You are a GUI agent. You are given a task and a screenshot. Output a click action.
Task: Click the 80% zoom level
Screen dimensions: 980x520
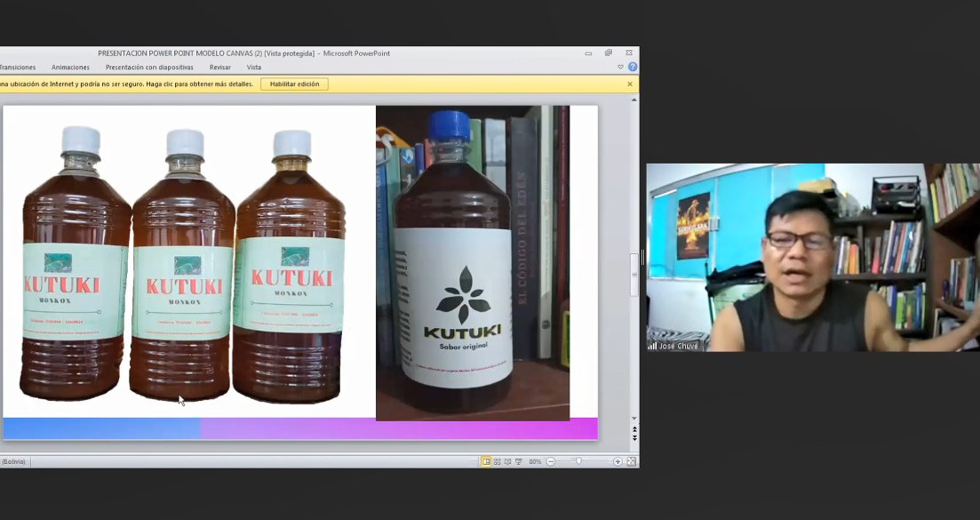[x=535, y=461]
